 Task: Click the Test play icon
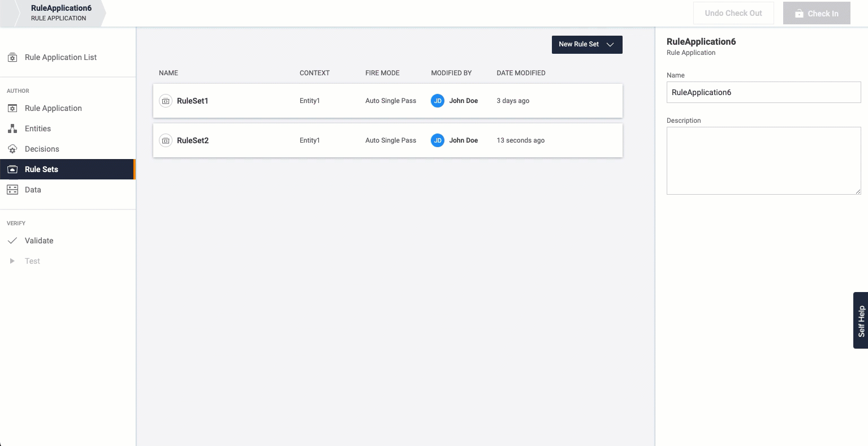click(x=12, y=261)
